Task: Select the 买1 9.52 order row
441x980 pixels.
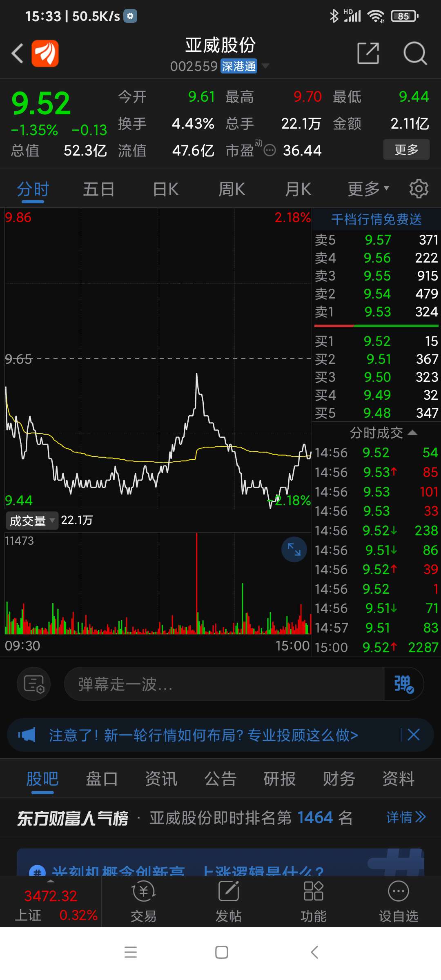Action: click(376, 341)
